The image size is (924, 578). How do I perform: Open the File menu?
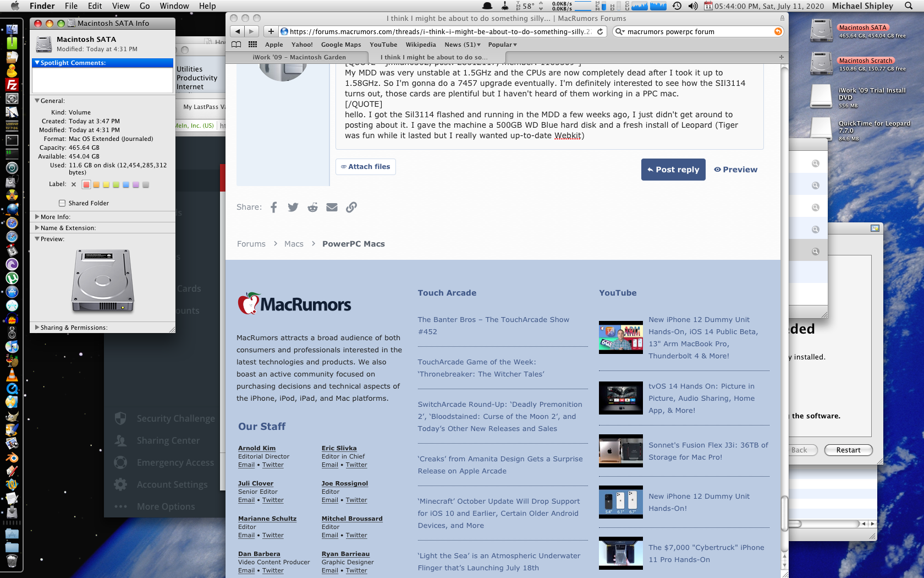click(x=71, y=6)
